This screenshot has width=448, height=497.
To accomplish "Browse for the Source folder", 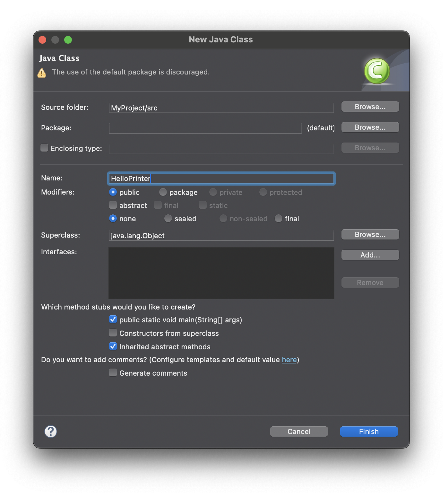I will pos(370,107).
